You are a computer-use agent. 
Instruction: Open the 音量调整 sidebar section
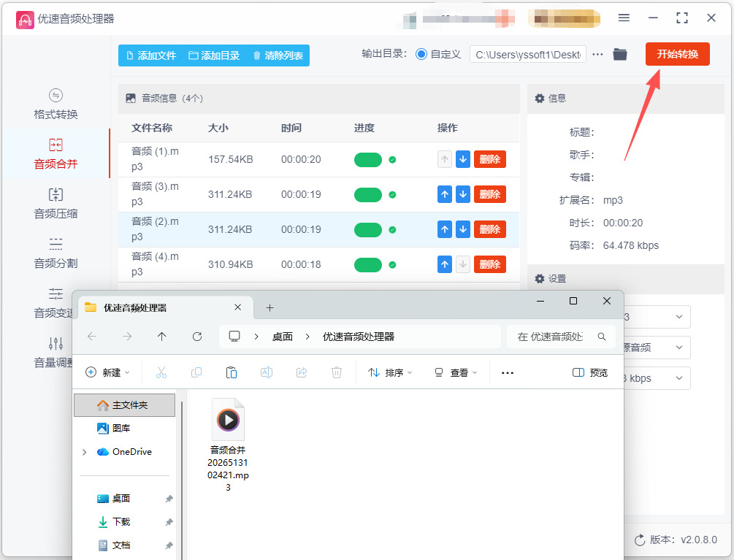tap(53, 352)
